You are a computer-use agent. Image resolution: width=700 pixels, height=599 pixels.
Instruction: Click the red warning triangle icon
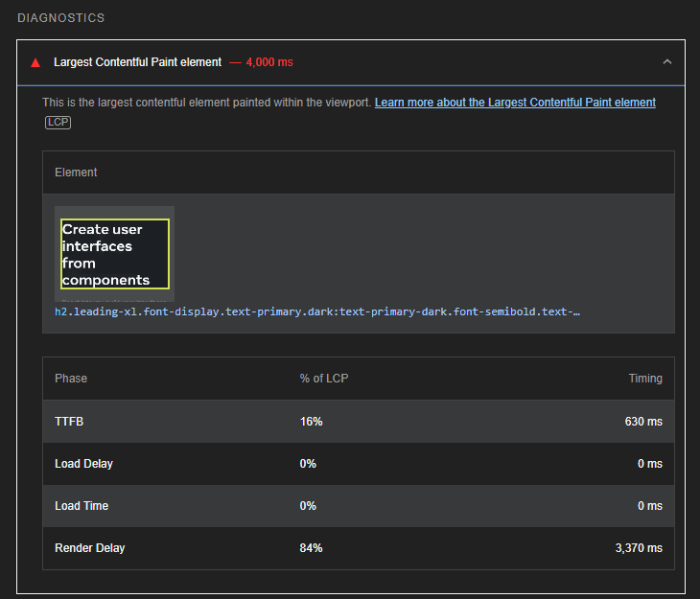pos(35,62)
